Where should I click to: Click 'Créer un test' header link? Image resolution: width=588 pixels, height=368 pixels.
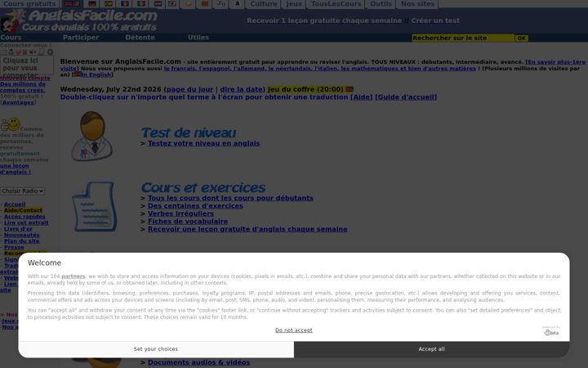pyautogui.click(x=435, y=20)
